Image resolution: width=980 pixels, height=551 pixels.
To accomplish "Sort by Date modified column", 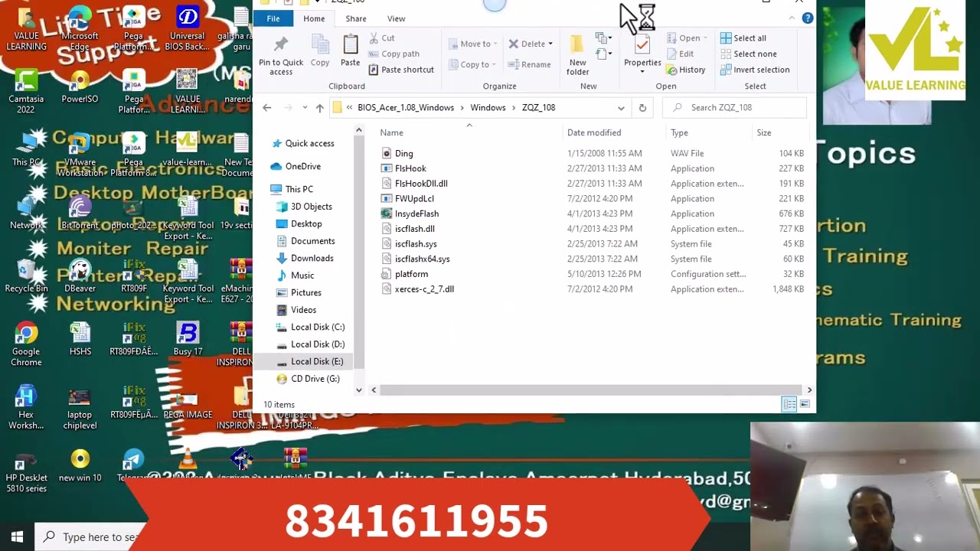I will click(x=593, y=133).
